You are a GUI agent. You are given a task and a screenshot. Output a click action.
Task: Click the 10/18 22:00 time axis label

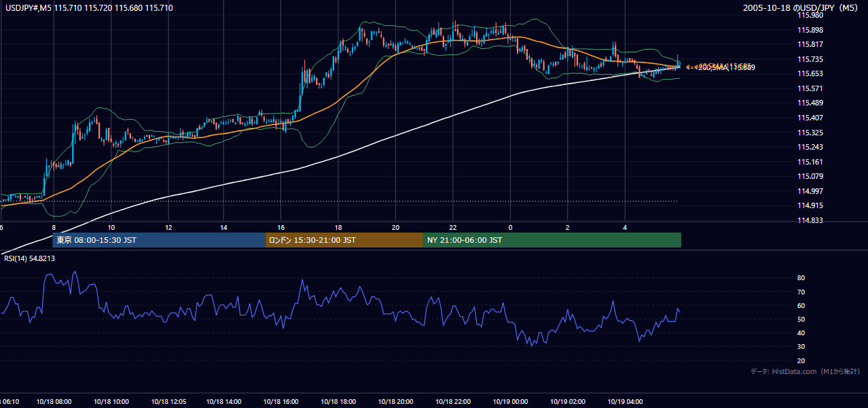[454, 402]
